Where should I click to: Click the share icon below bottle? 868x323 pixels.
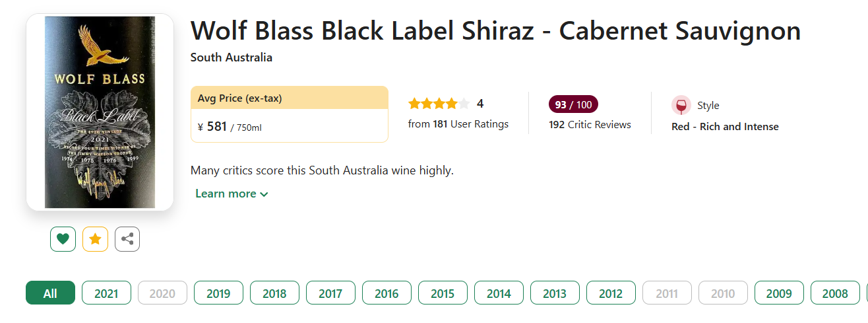coord(127,239)
